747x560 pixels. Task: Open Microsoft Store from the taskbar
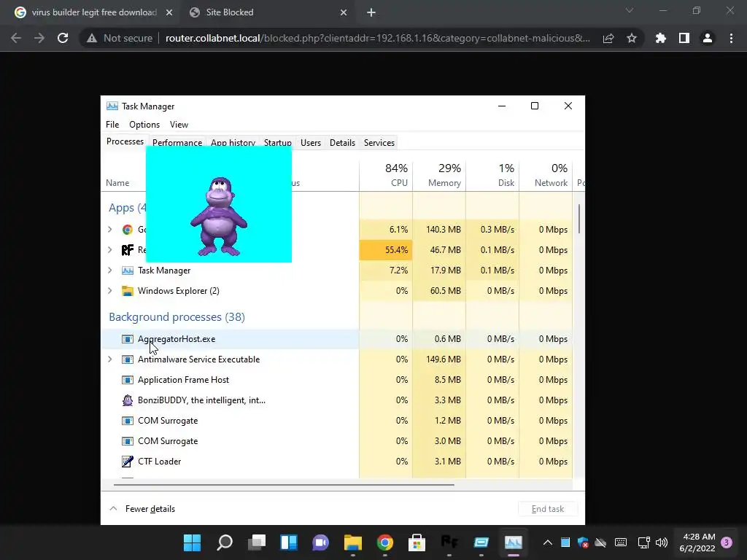click(x=417, y=542)
